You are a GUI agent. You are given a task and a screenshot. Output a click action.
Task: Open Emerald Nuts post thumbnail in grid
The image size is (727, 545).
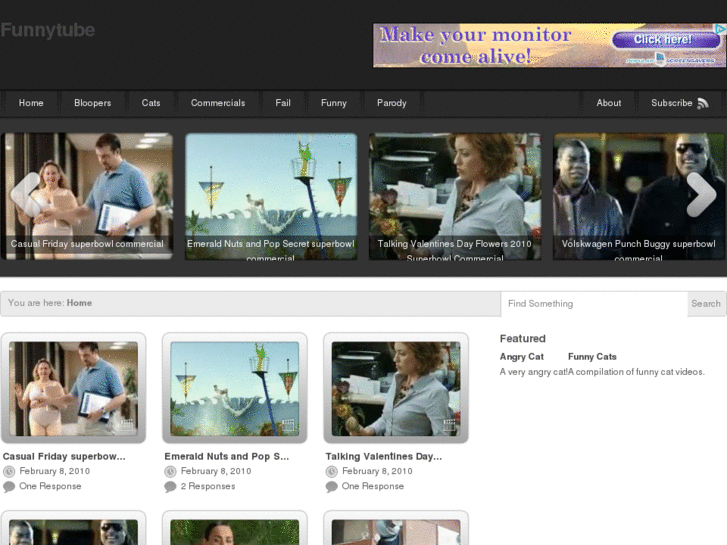tap(235, 388)
